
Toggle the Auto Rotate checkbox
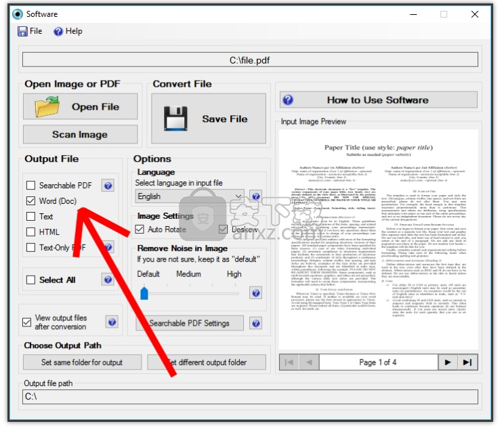(140, 230)
